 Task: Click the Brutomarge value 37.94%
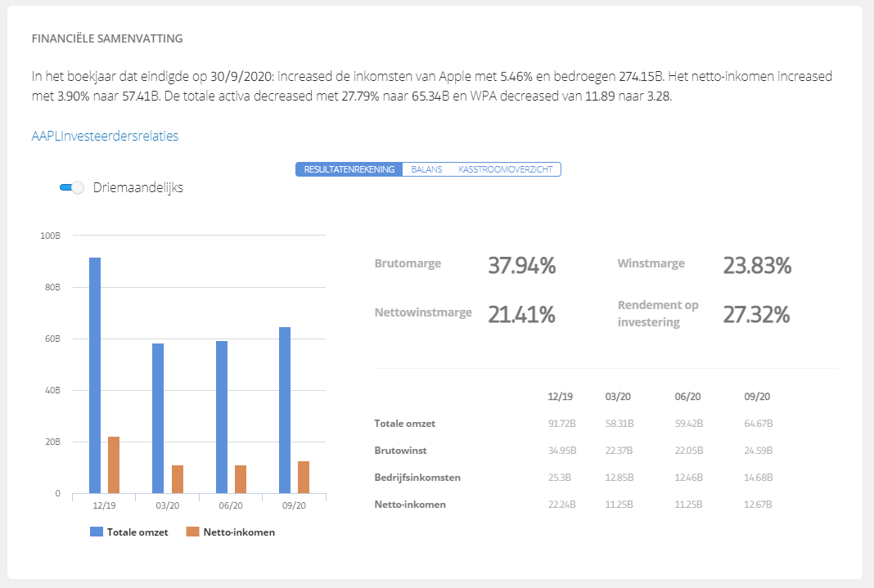coord(522,266)
